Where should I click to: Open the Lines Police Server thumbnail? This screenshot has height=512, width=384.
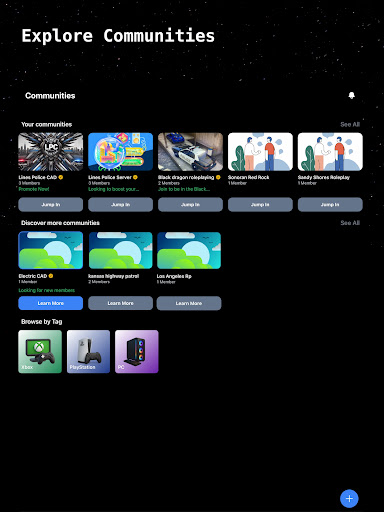(121, 152)
